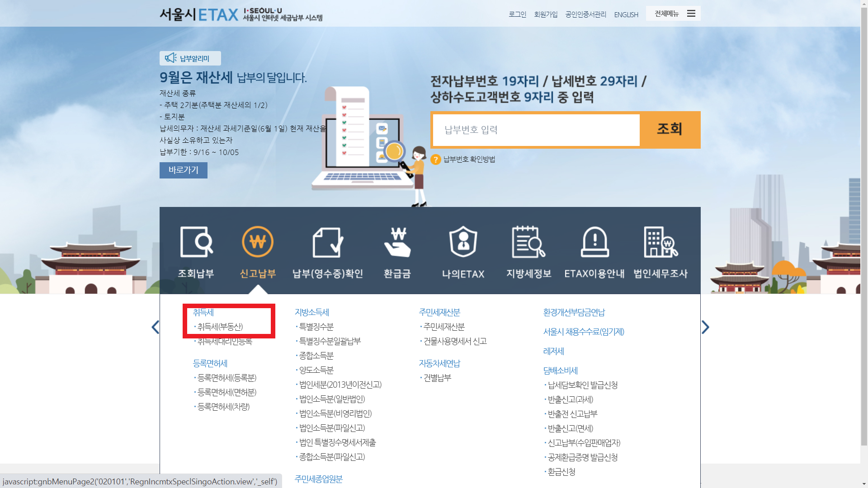868x488 pixels.
Task: Open 납부(영수증)확인 document icon
Action: (328, 242)
